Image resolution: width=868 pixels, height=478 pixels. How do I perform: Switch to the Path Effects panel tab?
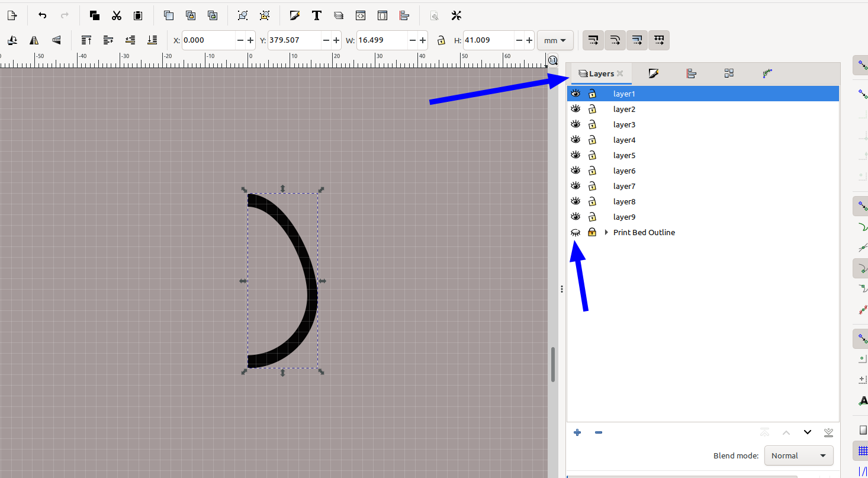pyautogui.click(x=767, y=73)
